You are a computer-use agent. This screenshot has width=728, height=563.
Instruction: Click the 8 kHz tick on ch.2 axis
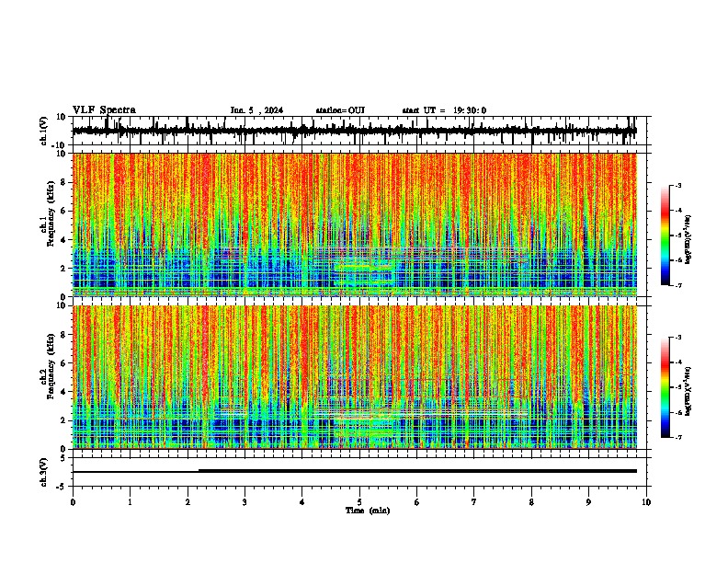point(63,335)
